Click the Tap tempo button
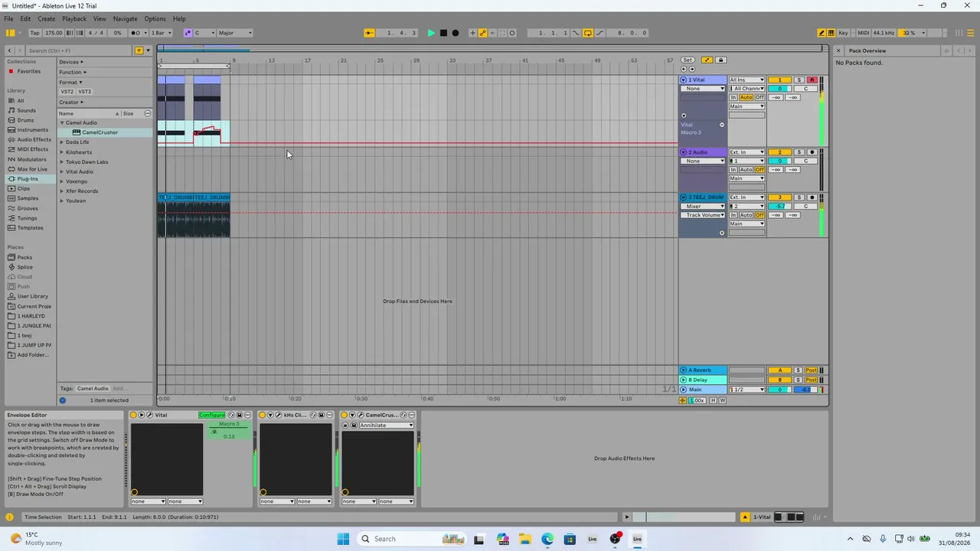Screen dimensions: 980x551 35,33
